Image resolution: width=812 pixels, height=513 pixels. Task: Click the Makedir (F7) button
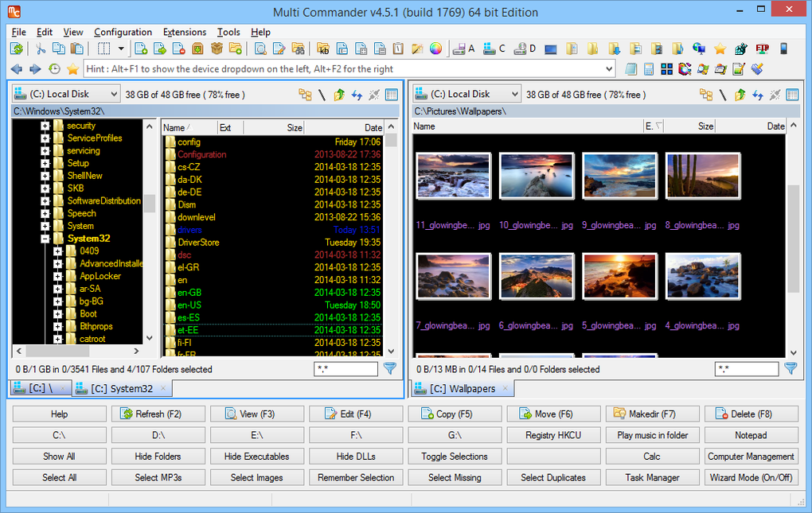pos(652,414)
